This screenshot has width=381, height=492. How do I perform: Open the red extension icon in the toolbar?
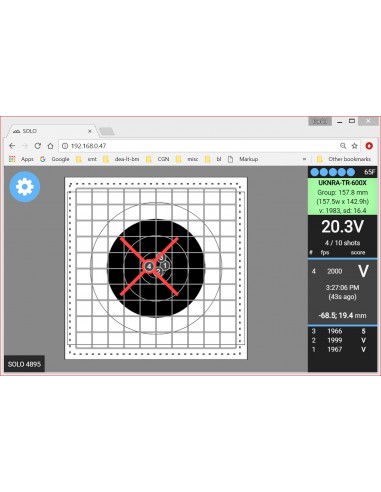click(x=369, y=146)
